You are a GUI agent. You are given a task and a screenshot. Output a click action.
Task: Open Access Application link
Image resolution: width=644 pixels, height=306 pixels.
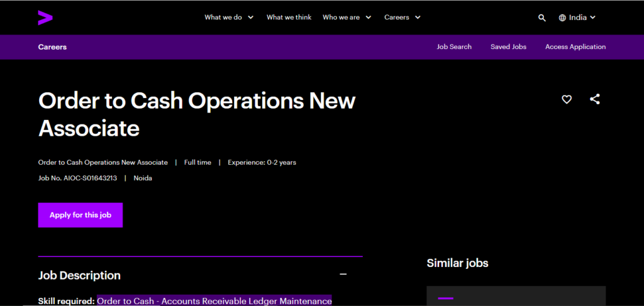point(575,46)
